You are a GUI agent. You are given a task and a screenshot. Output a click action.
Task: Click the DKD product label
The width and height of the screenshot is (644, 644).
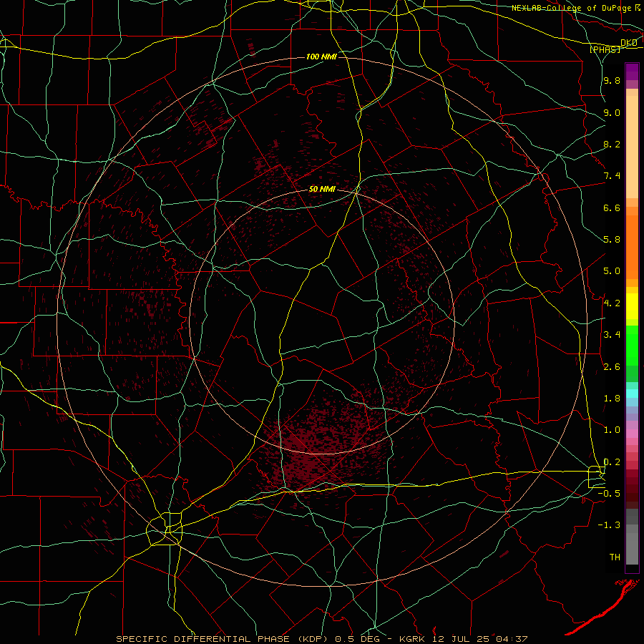pos(629,43)
